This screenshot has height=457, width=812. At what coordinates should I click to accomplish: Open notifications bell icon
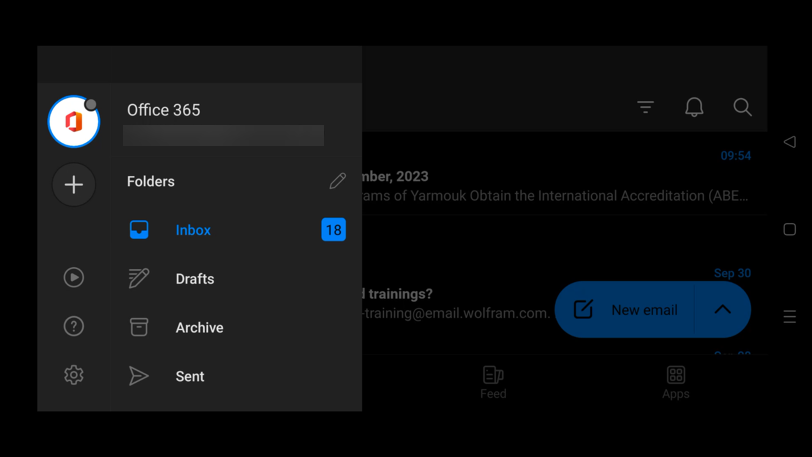tap(694, 107)
